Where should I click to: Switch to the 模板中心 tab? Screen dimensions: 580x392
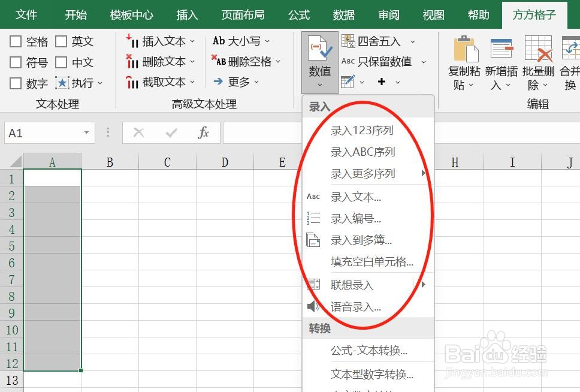(131, 15)
